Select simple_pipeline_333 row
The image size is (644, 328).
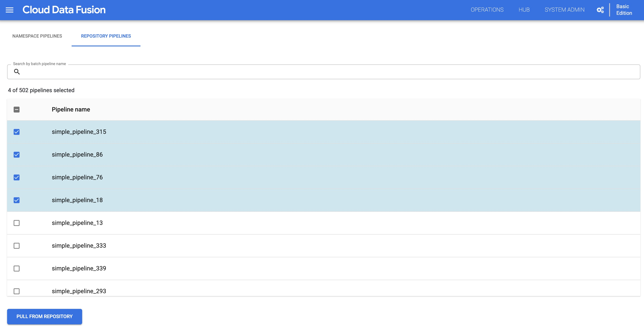[17, 246]
